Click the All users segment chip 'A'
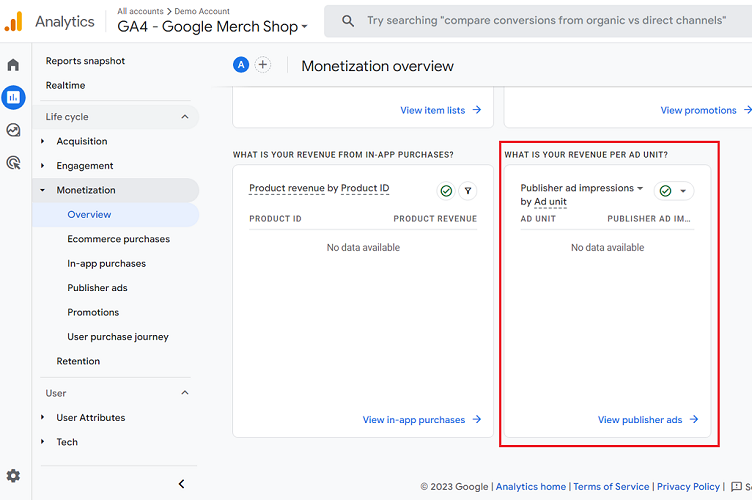The image size is (752, 500). point(241,65)
